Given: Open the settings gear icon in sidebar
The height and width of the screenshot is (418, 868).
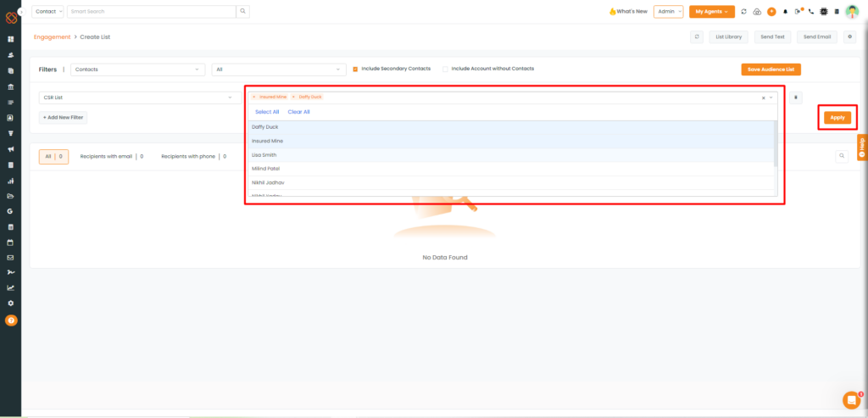Looking at the screenshot, I should [x=10, y=304].
